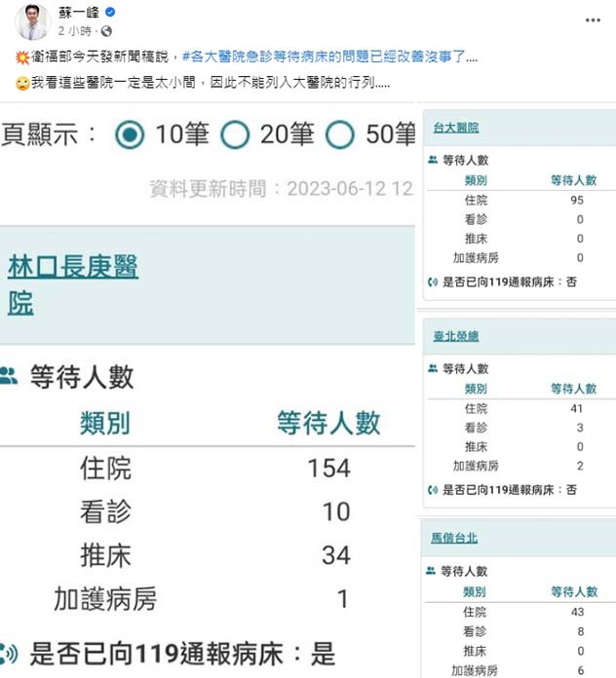Click the globe privacy icon next to 2 小時
Screen dimensions: 616x678
(x=94, y=30)
